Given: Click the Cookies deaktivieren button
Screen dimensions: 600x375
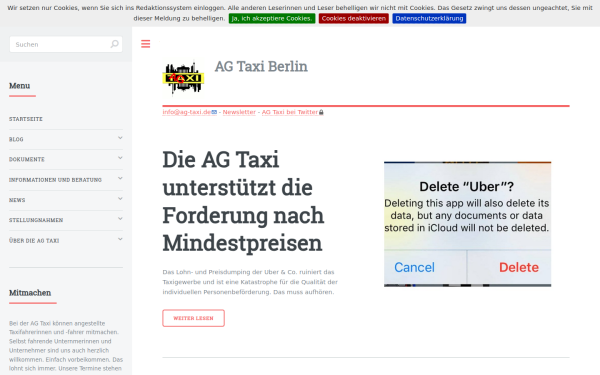Looking at the screenshot, I should point(354,18).
